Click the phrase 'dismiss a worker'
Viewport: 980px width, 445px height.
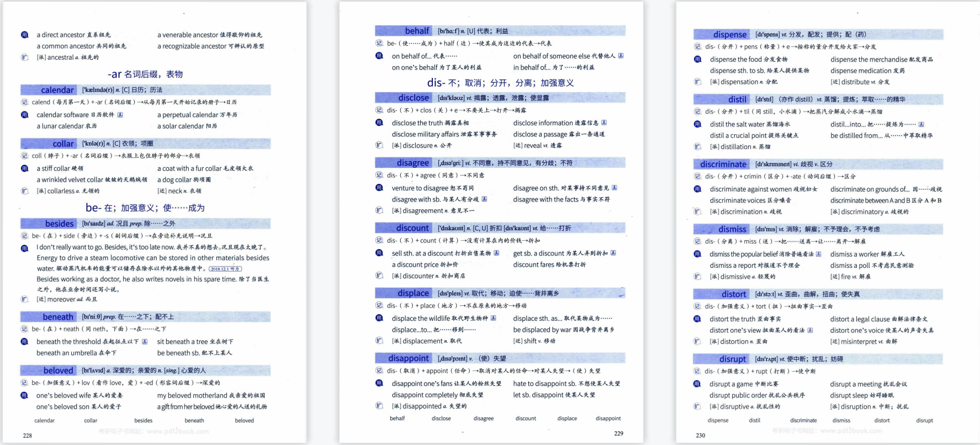tap(855, 254)
